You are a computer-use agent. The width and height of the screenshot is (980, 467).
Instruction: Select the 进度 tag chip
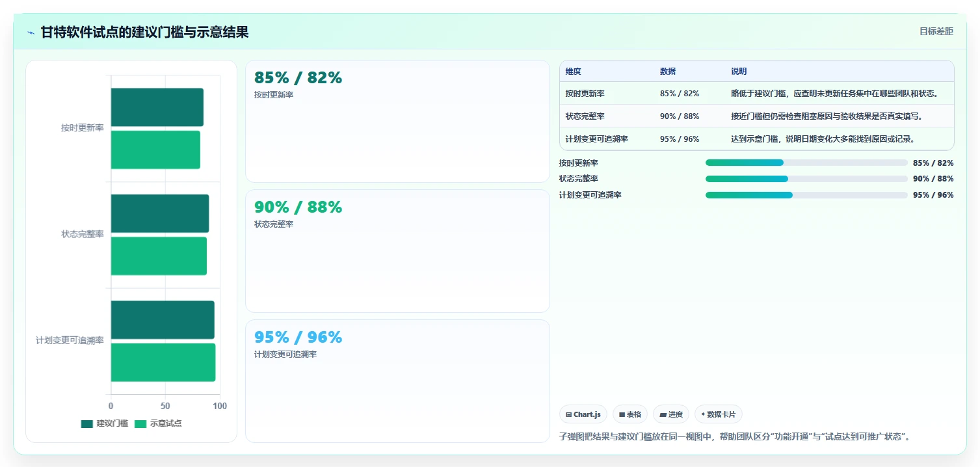670,414
